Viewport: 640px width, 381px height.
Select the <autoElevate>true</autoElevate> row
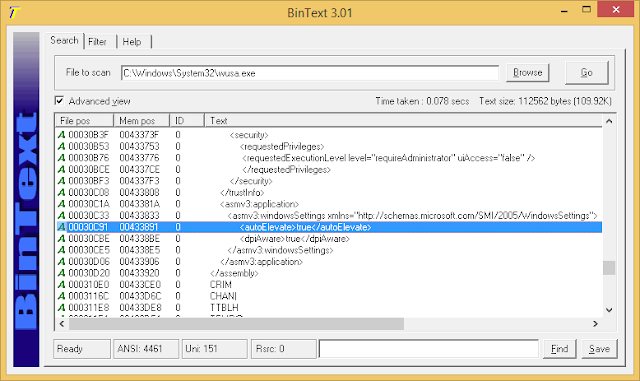[329, 227]
